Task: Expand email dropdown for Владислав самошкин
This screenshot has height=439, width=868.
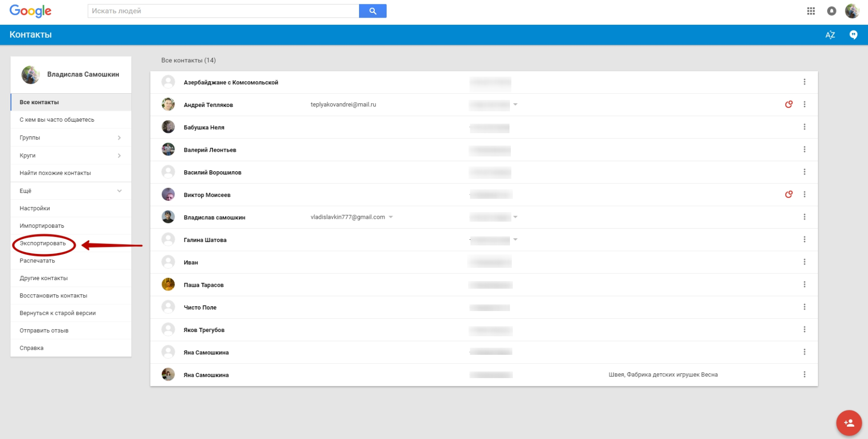Action: [x=391, y=217]
